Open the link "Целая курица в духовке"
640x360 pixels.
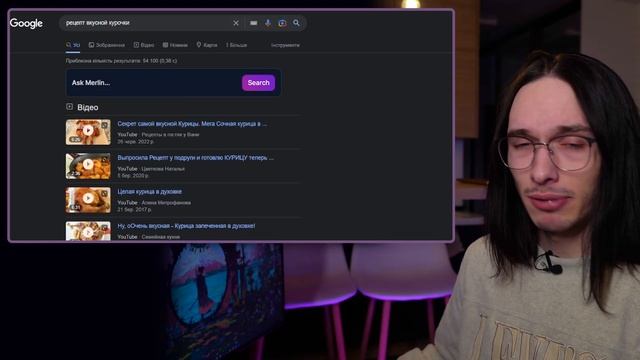149,191
